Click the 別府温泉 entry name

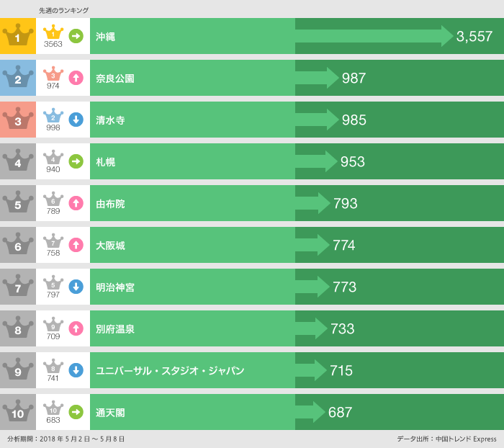(115, 329)
